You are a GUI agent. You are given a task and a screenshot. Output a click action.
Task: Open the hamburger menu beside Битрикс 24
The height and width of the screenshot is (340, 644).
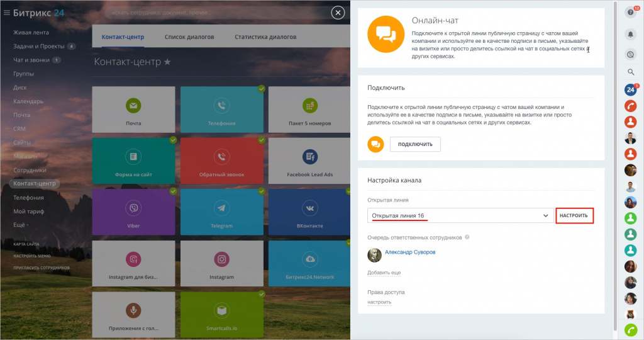(x=6, y=13)
